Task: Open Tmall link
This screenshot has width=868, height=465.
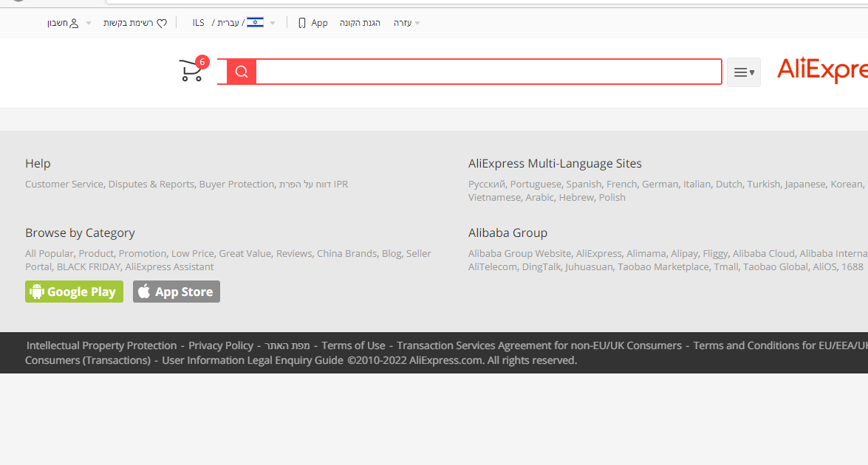Action: coord(725,266)
